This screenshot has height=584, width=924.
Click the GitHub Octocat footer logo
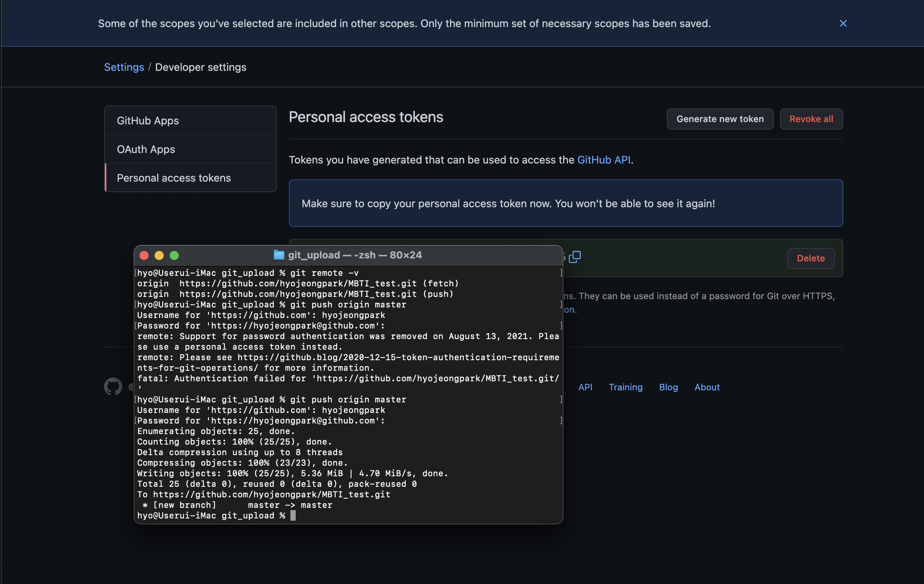tap(113, 386)
